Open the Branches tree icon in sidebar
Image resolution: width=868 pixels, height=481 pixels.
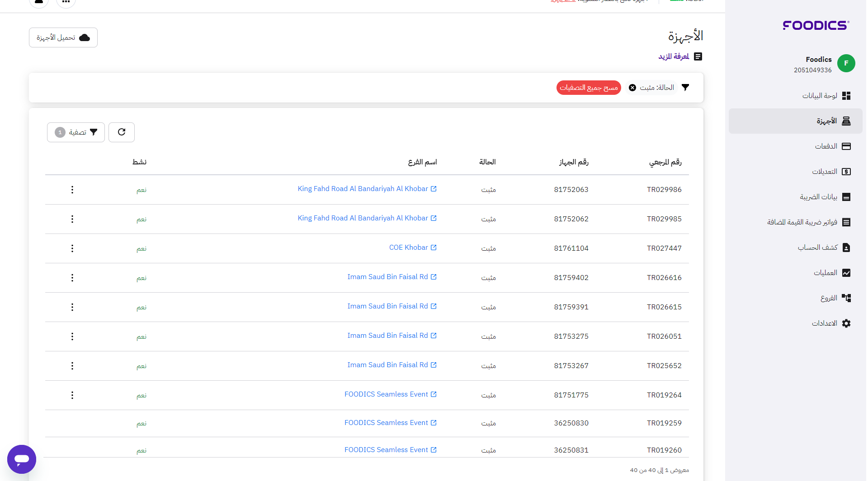pyautogui.click(x=846, y=298)
